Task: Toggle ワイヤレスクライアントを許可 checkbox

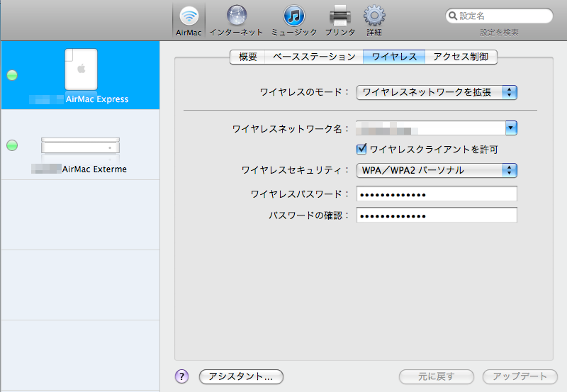Action: click(361, 149)
